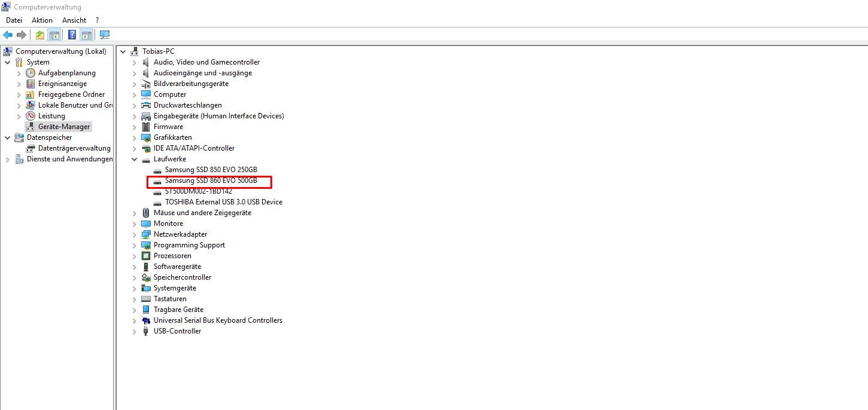
Task: Toggle the console tree pane icon
Action: click(x=54, y=35)
